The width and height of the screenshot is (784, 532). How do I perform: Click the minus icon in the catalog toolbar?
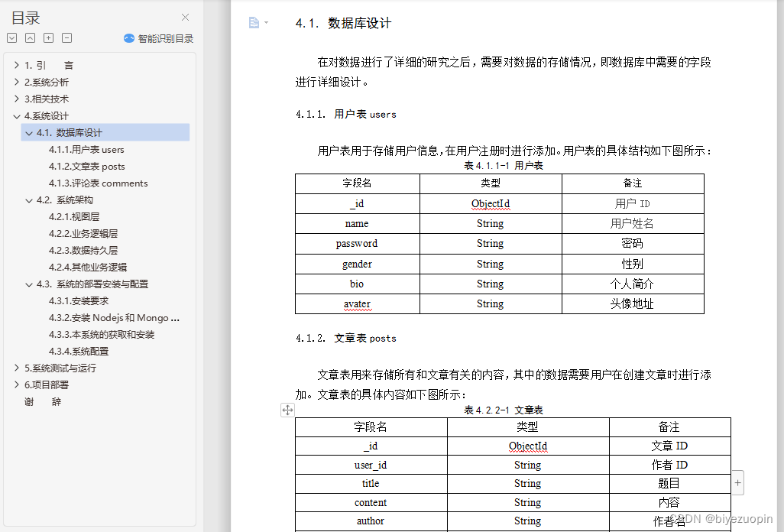(x=66, y=37)
